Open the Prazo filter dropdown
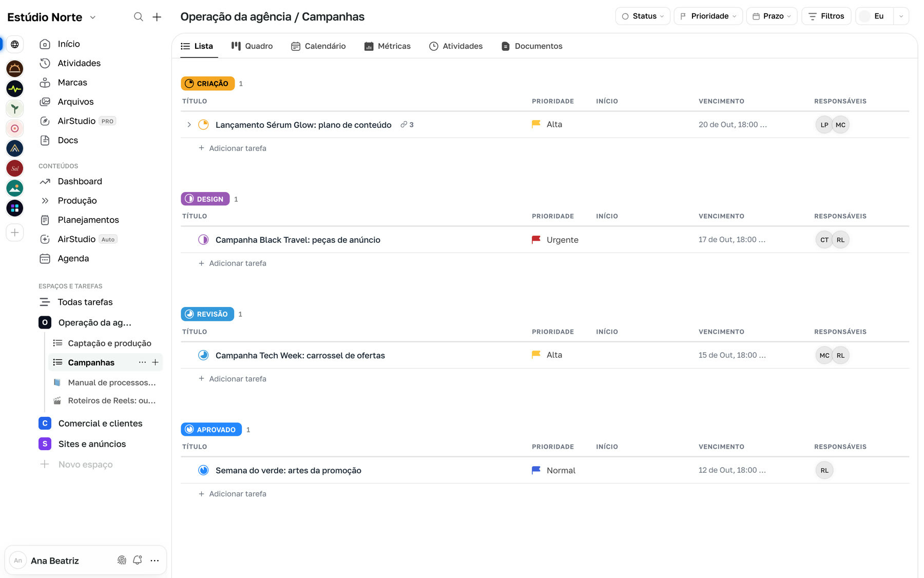The image size is (924, 578). [772, 16]
